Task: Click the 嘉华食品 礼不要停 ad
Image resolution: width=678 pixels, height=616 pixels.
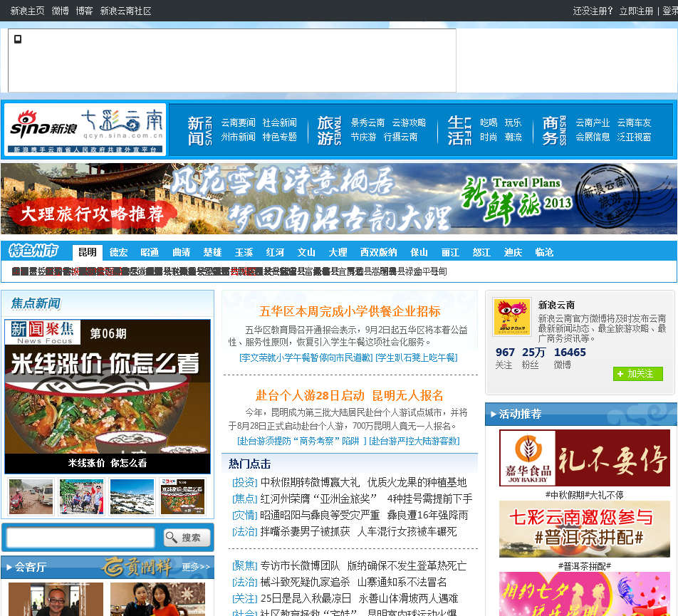Action: tap(585, 458)
